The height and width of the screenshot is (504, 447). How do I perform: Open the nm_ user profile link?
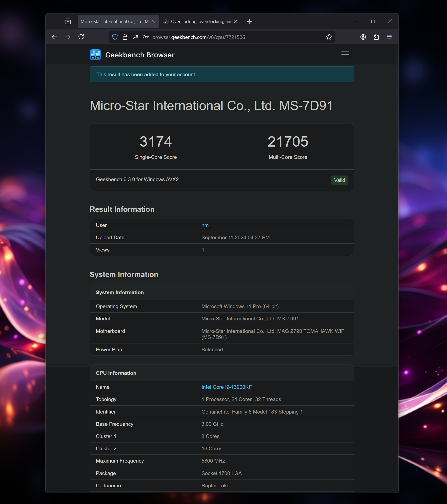pyautogui.click(x=206, y=225)
